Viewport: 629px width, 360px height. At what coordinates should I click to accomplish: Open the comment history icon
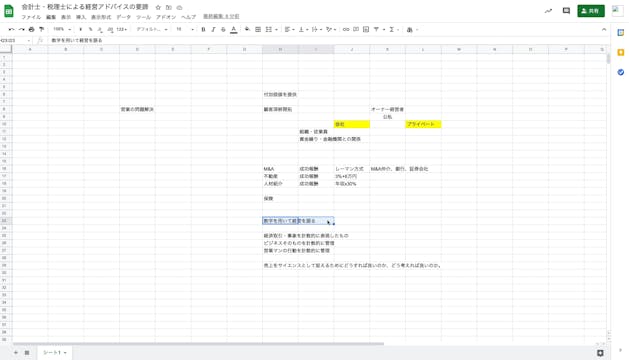click(x=566, y=11)
